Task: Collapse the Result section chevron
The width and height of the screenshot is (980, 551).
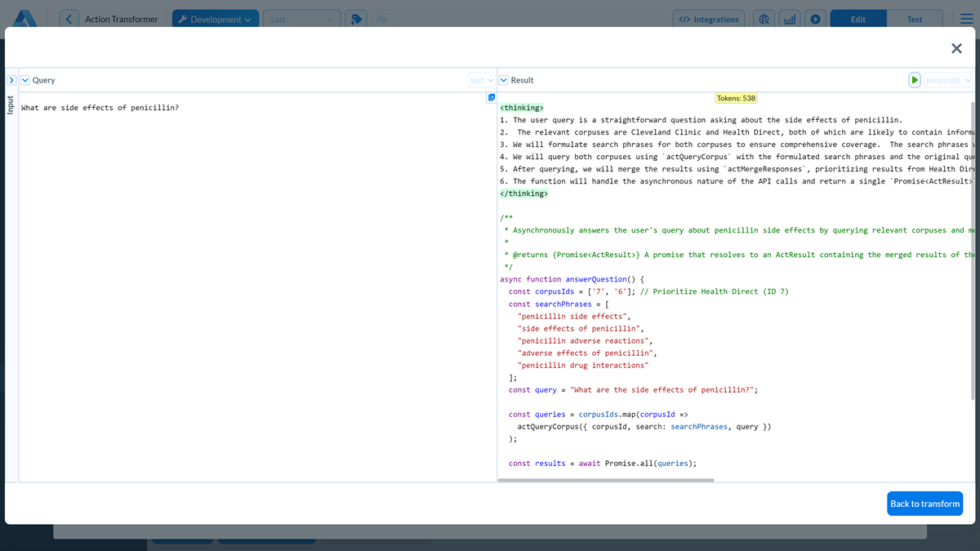Action: [x=504, y=80]
